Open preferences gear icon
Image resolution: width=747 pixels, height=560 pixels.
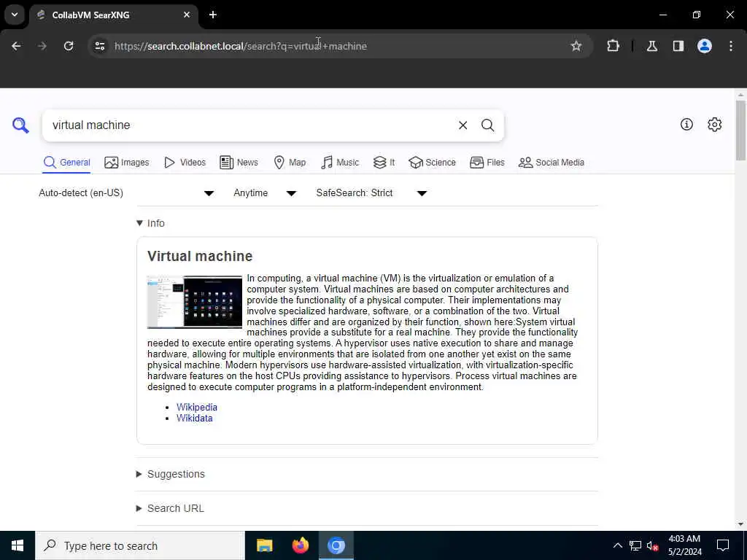pyautogui.click(x=714, y=125)
